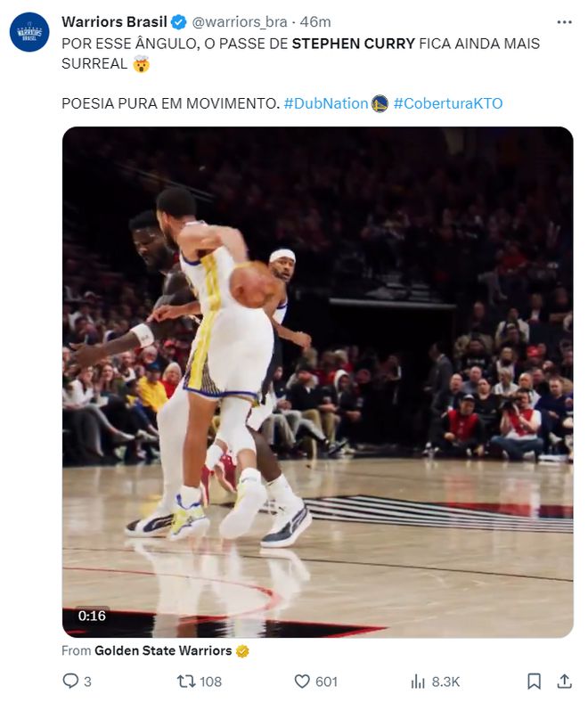Image resolution: width=588 pixels, height=702 pixels.
Task: Open the Golden State Warriors source link
Action: coord(163,651)
